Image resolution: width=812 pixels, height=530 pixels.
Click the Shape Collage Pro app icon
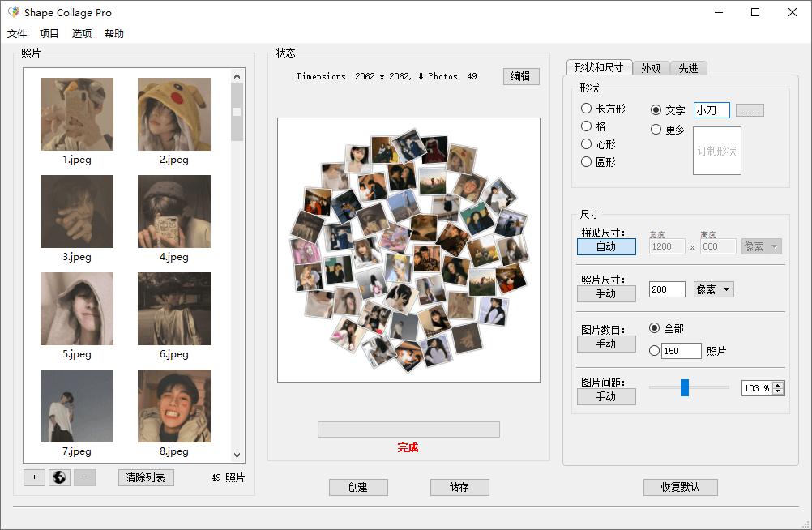pos(13,13)
